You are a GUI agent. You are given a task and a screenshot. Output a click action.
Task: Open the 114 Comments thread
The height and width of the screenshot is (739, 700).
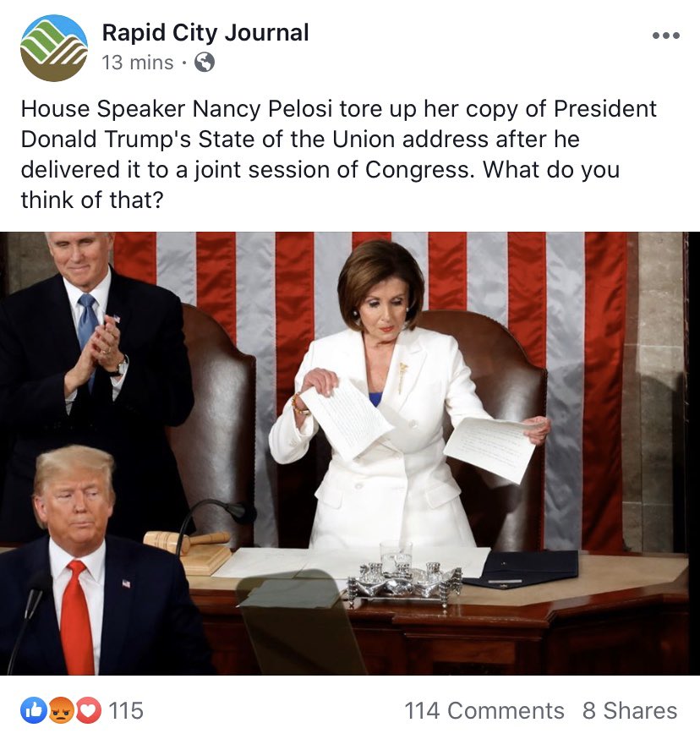coord(484,711)
